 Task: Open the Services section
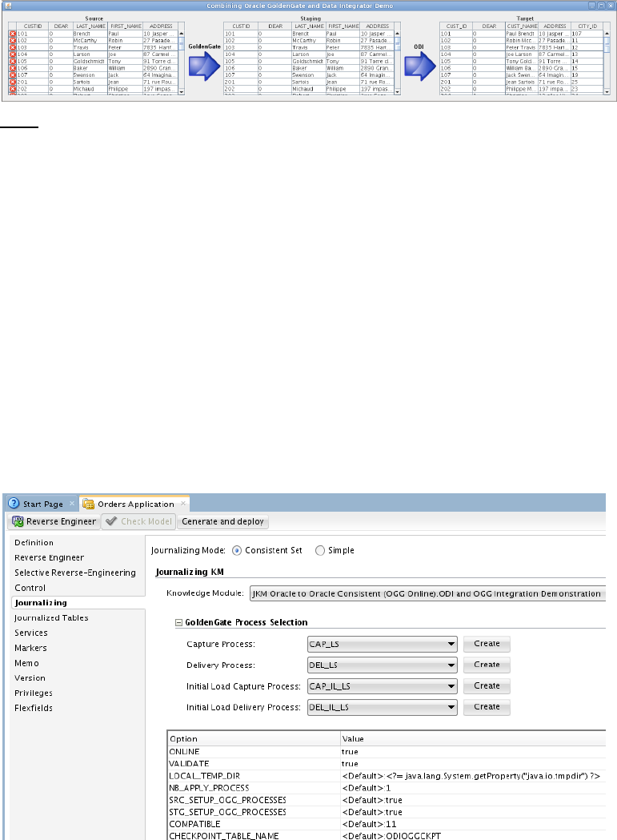pos(31,633)
